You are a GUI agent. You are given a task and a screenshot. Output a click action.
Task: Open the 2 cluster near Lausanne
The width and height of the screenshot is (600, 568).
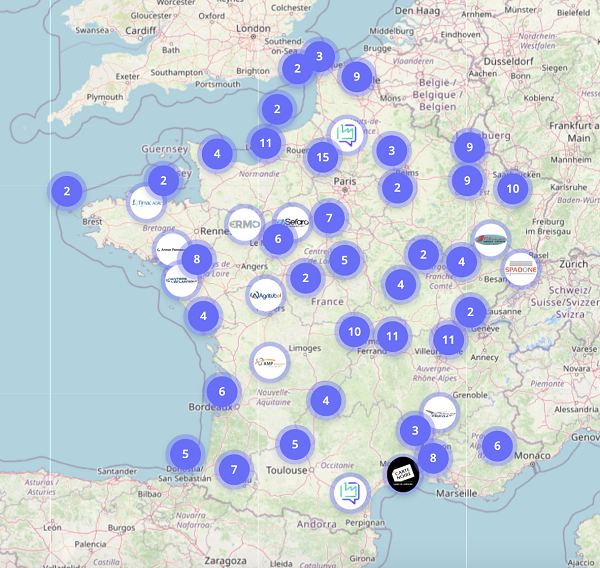[470, 311]
